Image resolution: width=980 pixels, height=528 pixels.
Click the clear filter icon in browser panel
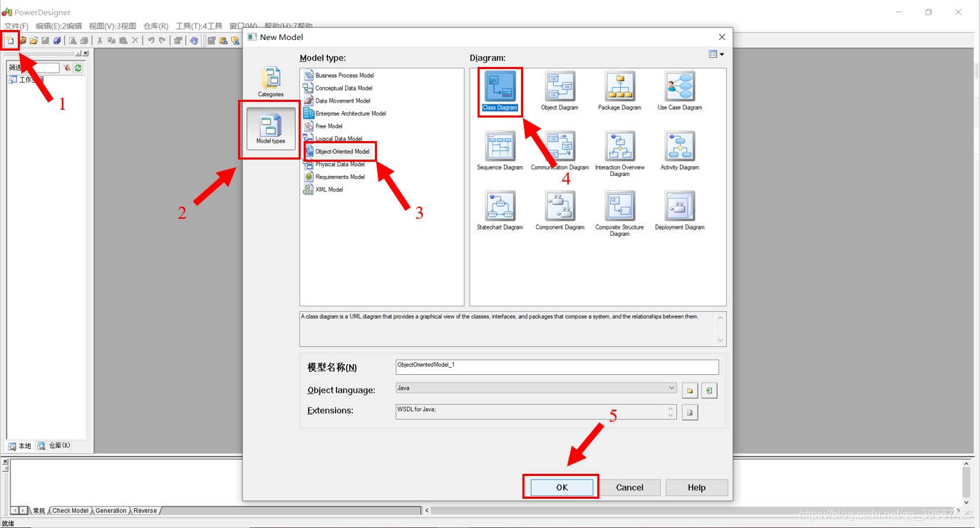point(66,68)
